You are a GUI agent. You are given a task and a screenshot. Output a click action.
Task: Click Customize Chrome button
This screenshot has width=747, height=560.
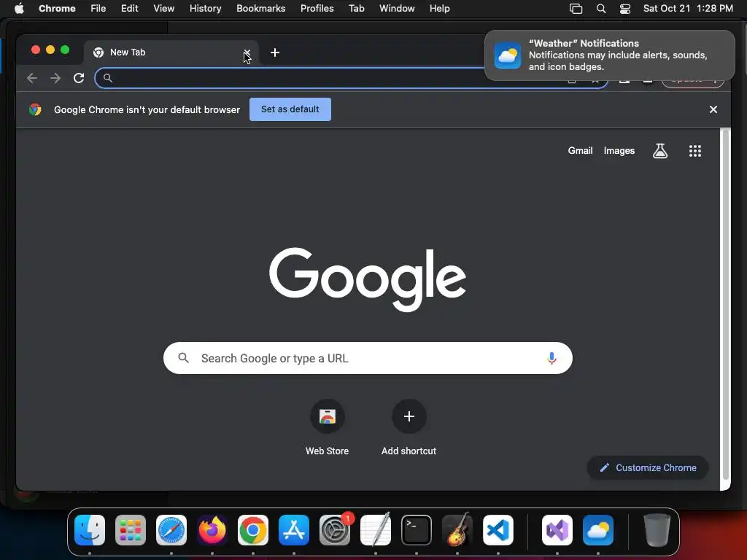tap(648, 467)
